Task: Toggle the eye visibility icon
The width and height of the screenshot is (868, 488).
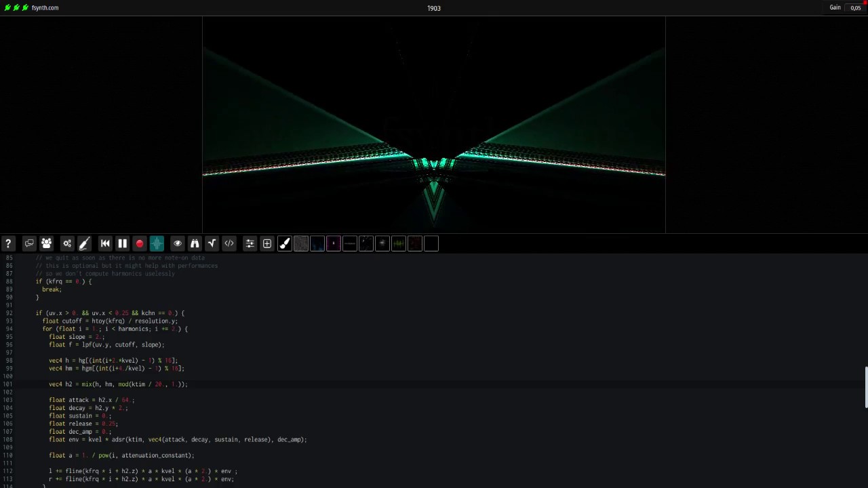Action: [x=178, y=243]
